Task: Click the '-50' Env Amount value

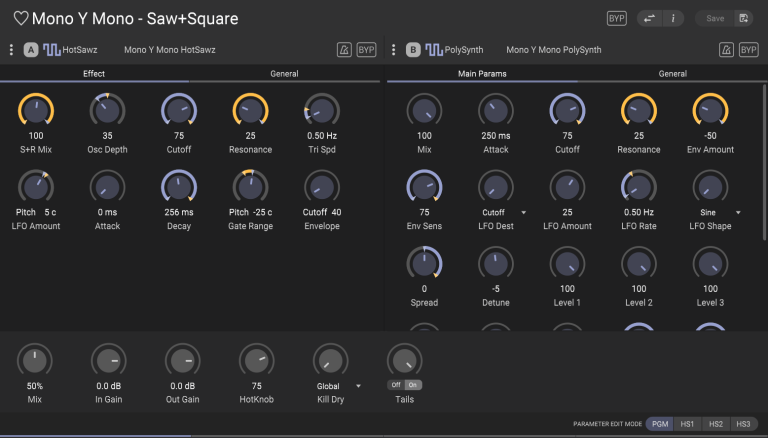Action: point(710,136)
